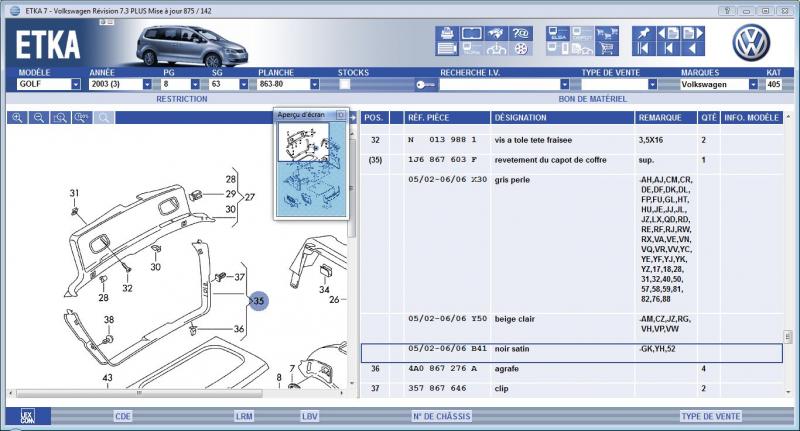The width and height of the screenshot is (800, 431).
Task: Select the TYPE DE VENTE bottom tab
Action: click(x=711, y=416)
